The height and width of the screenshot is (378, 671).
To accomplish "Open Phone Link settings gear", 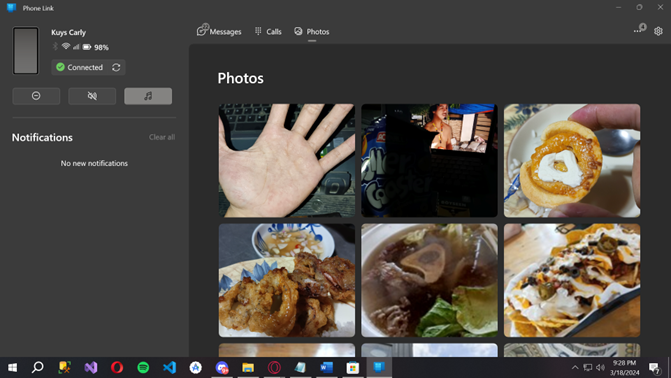I will click(658, 31).
